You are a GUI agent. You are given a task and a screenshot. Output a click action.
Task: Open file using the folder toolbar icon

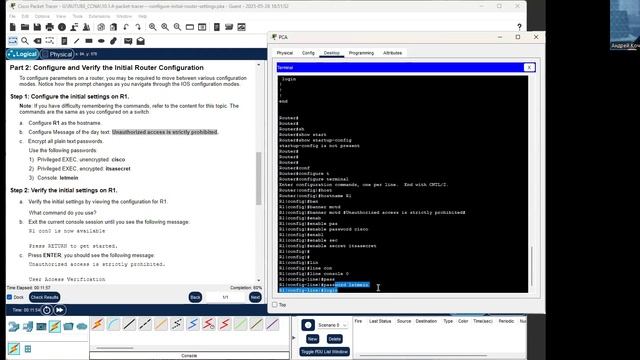[x=25, y=27]
